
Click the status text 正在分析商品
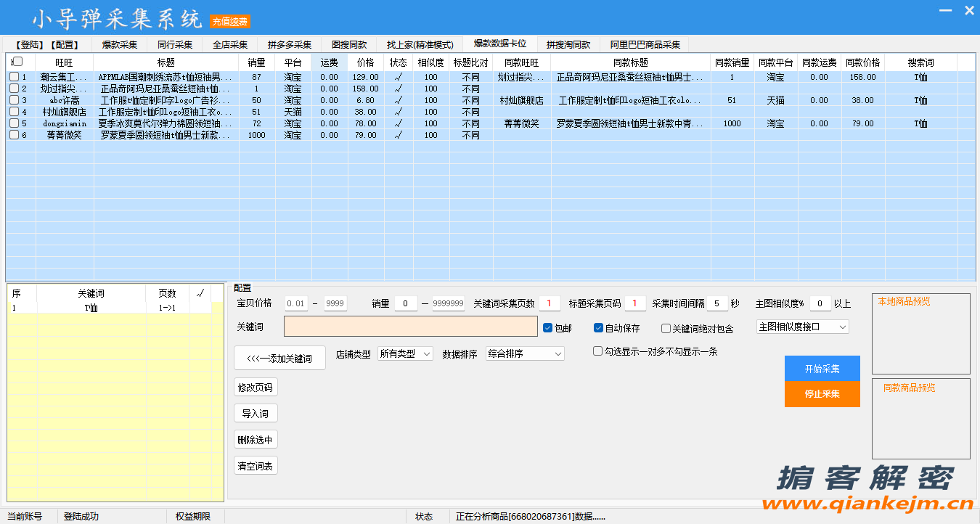coord(531,517)
